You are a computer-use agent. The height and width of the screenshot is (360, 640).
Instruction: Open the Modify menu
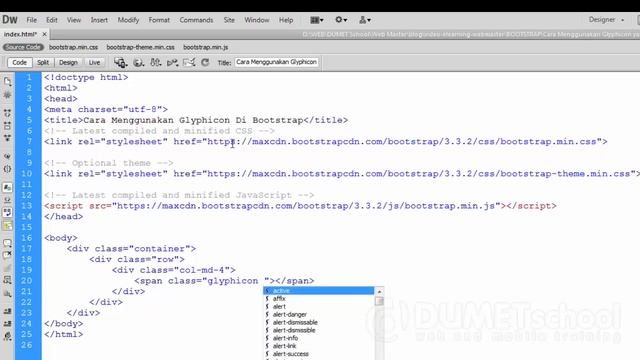[128, 20]
